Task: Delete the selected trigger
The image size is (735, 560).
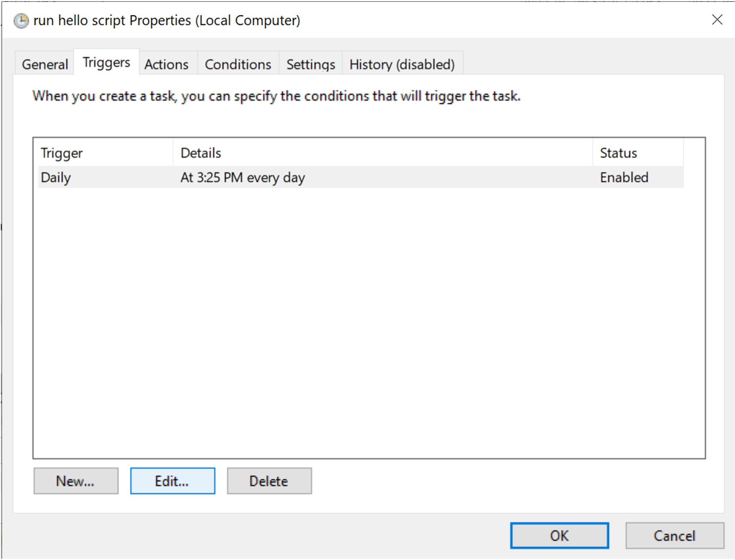Action: [x=269, y=481]
